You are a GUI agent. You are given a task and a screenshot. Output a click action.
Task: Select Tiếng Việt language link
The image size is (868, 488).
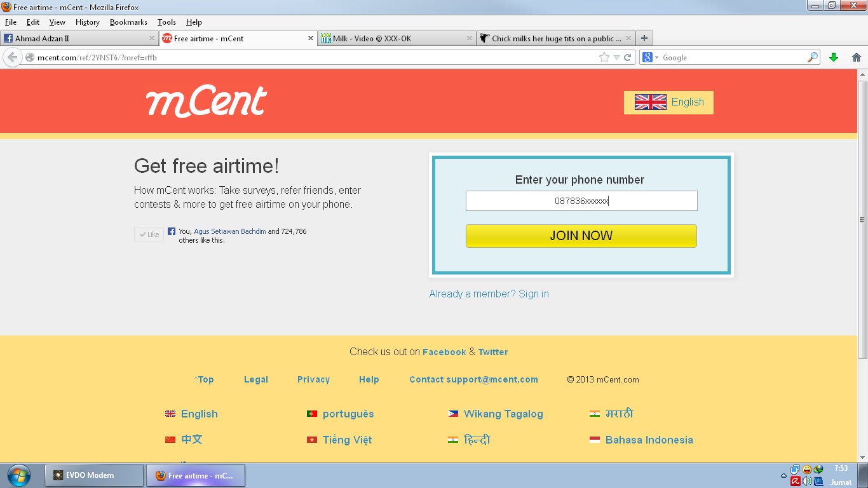pyautogui.click(x=347, y=440)
